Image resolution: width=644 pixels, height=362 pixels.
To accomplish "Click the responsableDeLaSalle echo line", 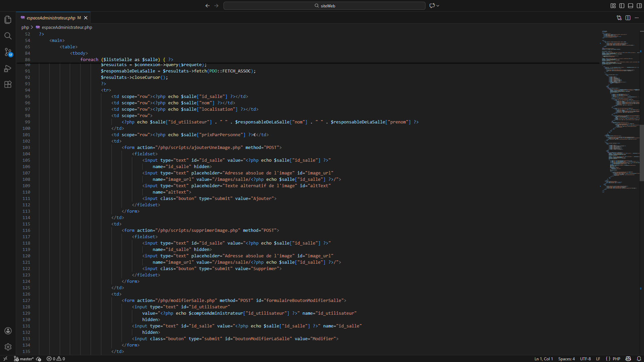I will tap(270, 122).
